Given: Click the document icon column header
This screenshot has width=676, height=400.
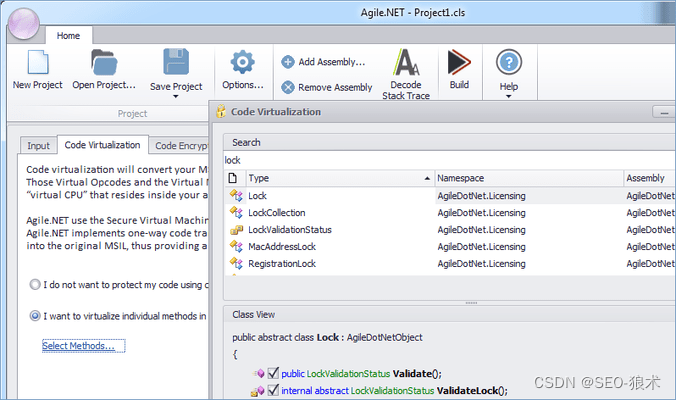Looking at the screenshot, I should click(x=233, y=178).
